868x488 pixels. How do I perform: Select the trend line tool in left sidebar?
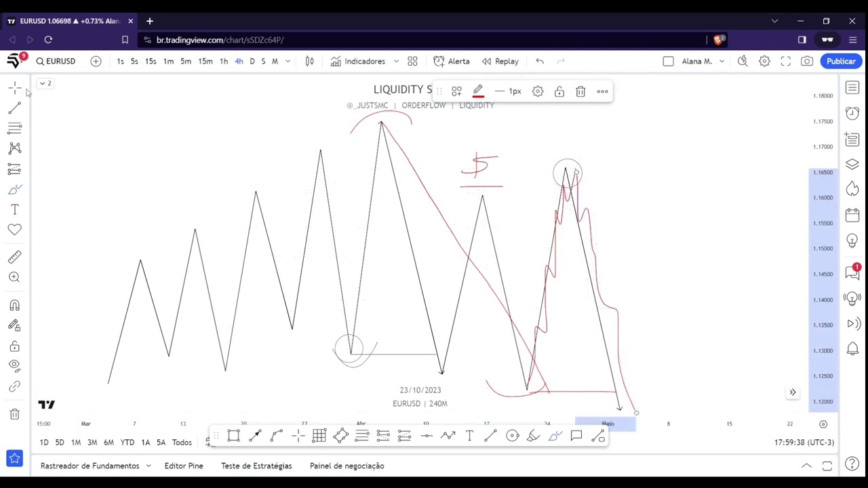point(14,108)
